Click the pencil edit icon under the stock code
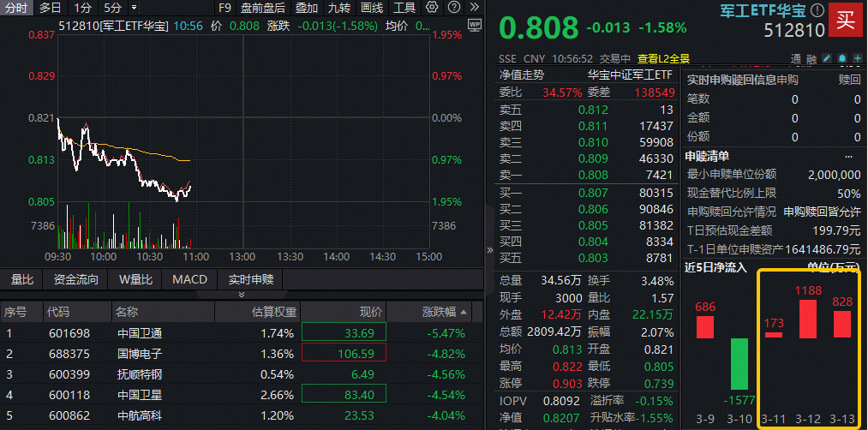Viewport: 868px width, 430px height. click(x=826, y=59)
